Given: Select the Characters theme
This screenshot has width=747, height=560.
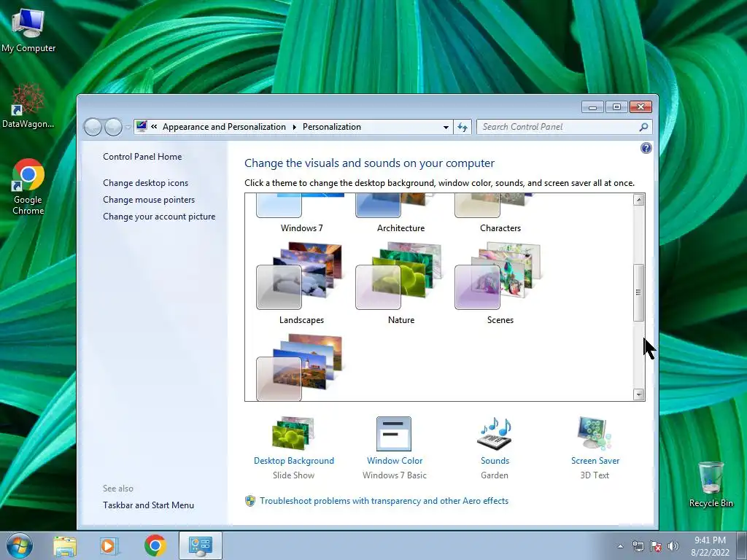Looking at the screenshot, I should click(500, 213).
